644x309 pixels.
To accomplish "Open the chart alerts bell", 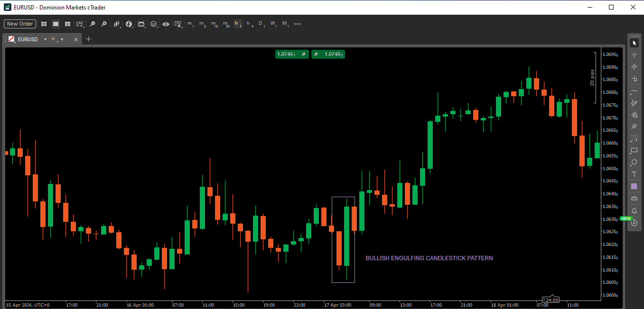I will point(634,210).
